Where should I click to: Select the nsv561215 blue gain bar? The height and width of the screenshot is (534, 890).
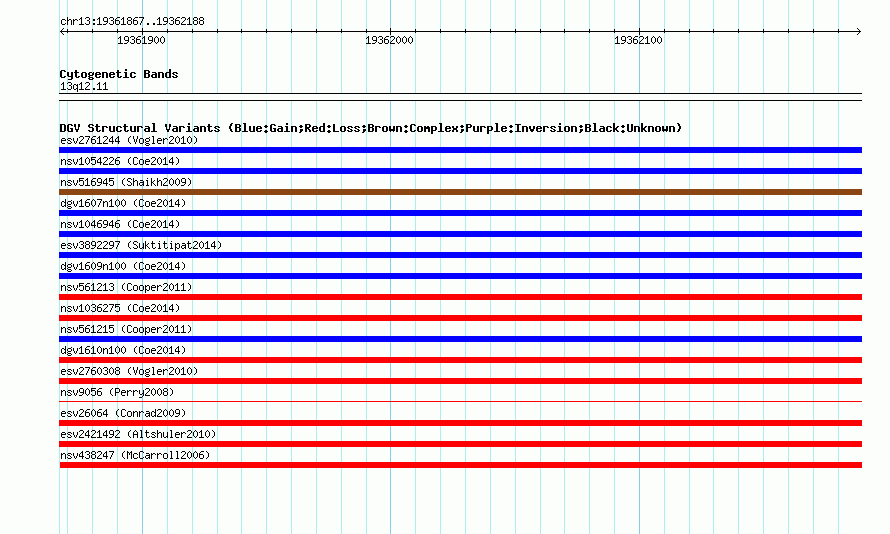pyautogui.click(x=460, y=339)
